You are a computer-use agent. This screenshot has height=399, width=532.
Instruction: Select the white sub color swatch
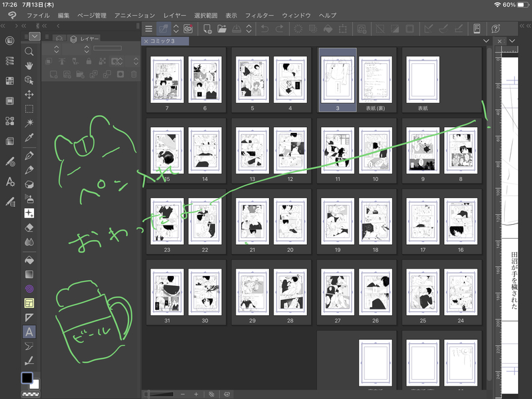pos(35,384)
